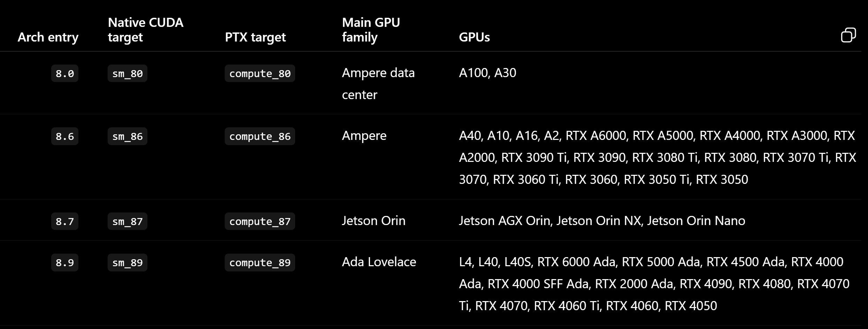Select the Main GPU family header
The image size is (868, 329).
pos(371,30)
